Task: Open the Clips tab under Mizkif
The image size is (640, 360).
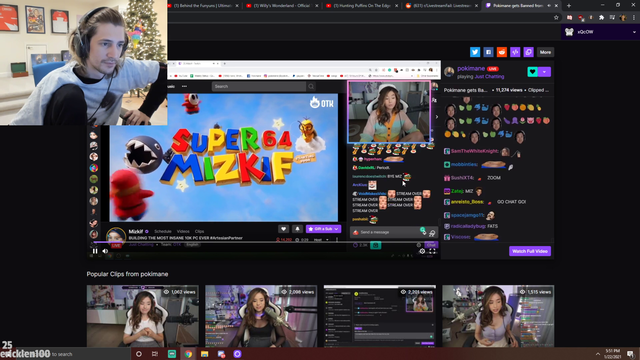Action: click(x=199, y=231)
